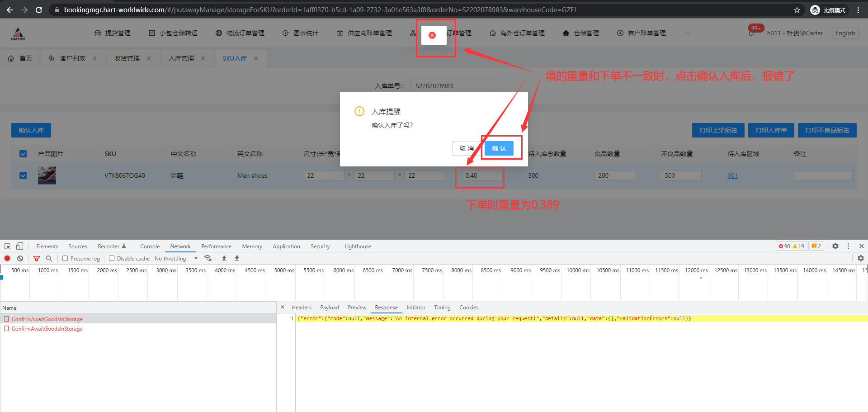This screenshot has height=412, width=868.
Task: Click the DevTools inspect element picker icon
Action: pyautogui.click(x=7, y=246)
